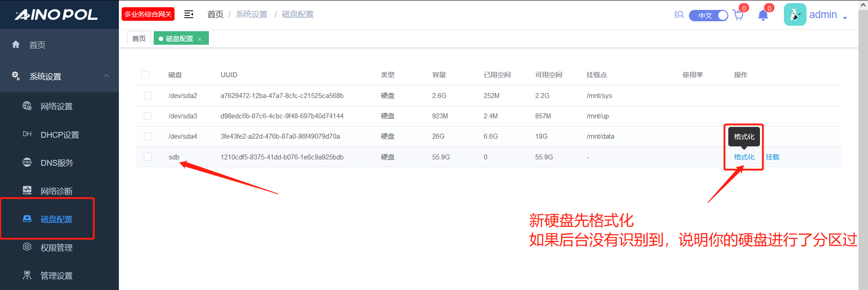The width and height of the screenshot is (868, 290).
Task: Click the 格式化 link for sdb
Action: point(744,157)
